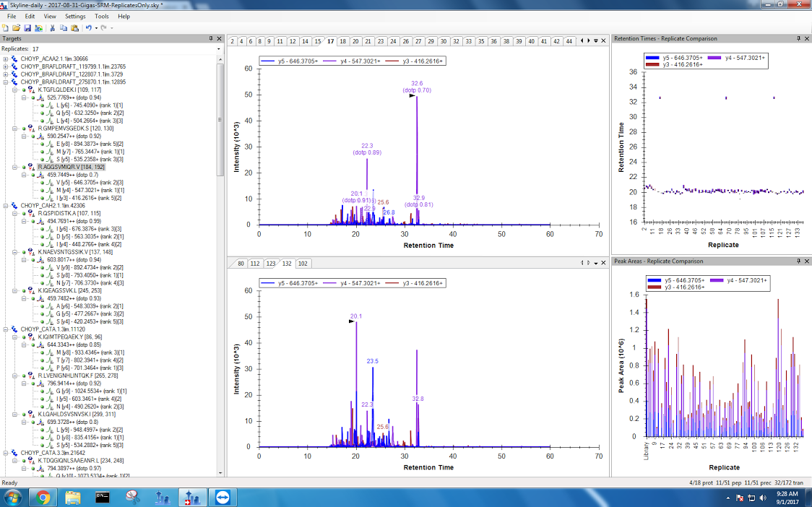
Task: Open the undo history dropdown arrow
Action: click(x=95, y=27)
